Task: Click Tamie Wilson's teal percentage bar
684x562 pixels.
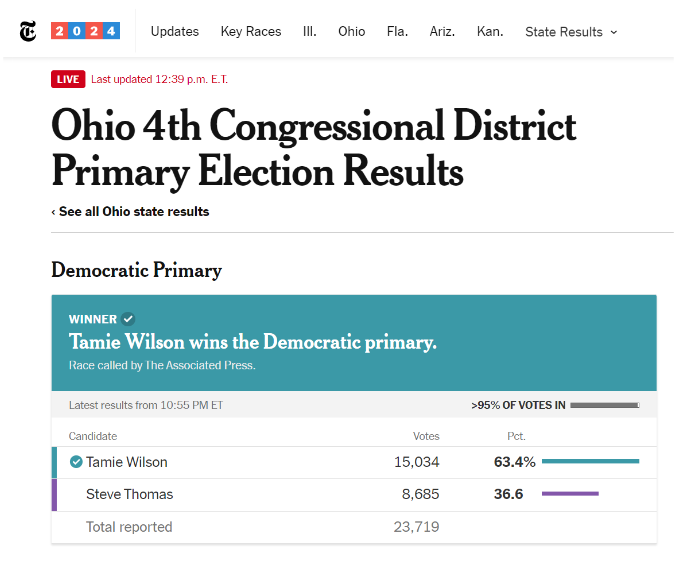Action: tap(591, 461)
